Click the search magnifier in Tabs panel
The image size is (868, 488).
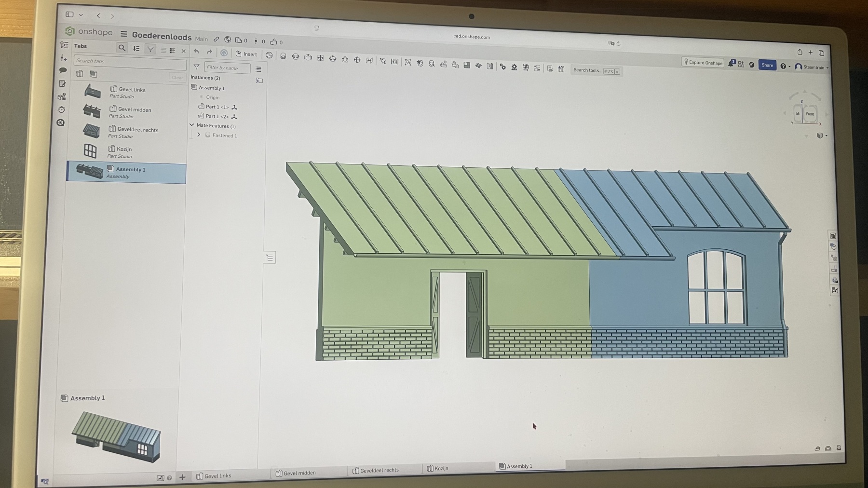pyautogui.click(x=122, y=48)
